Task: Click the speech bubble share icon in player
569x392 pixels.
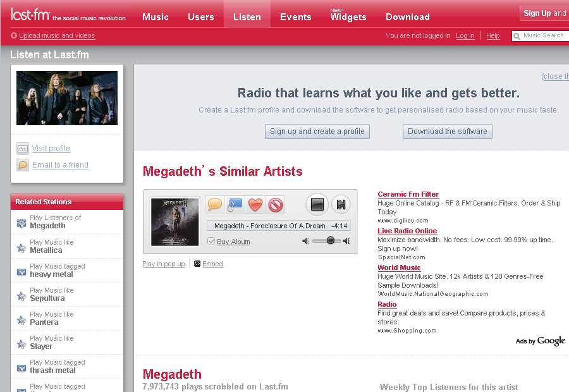Action: pos(215,205)
